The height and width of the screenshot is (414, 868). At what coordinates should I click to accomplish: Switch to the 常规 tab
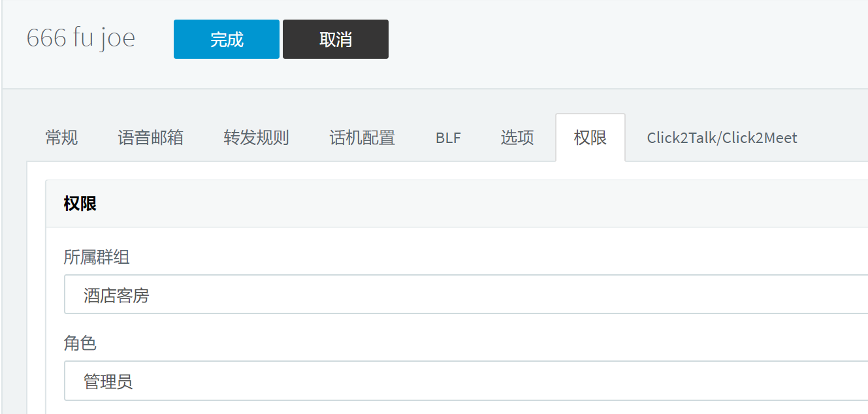pos(61,138)
